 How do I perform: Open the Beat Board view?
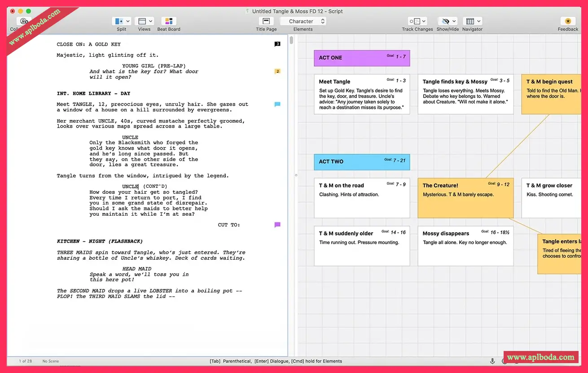tap(169, 22)
